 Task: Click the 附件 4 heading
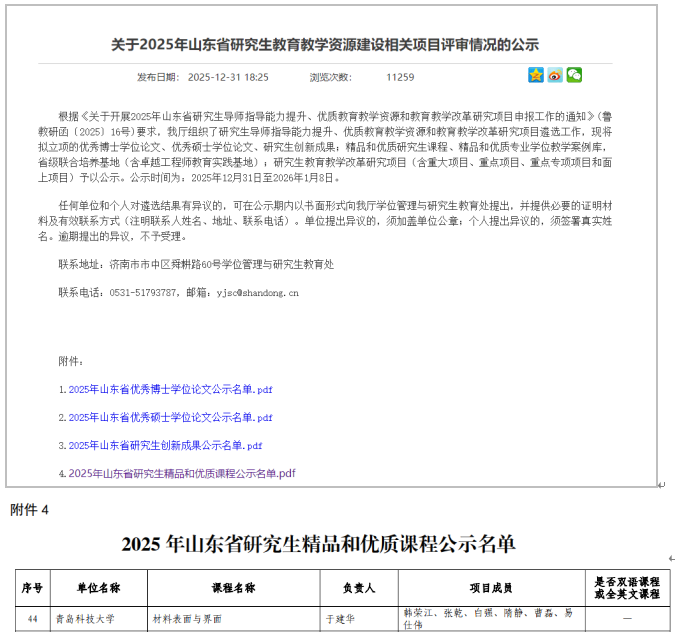[29, 510]
